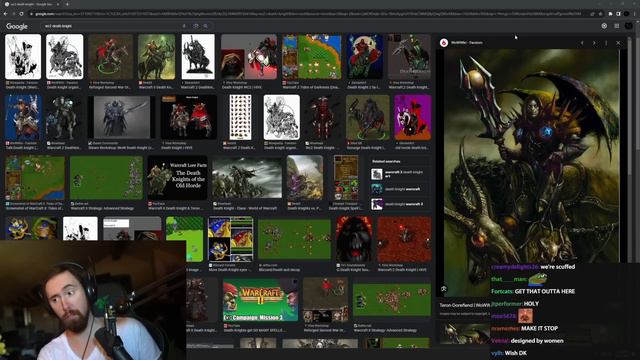The width and height of the screenshot is (640, 360).
Task: Click chat message 'GET THAT OUTTA HERE'
Action: [x=544, y=291]
